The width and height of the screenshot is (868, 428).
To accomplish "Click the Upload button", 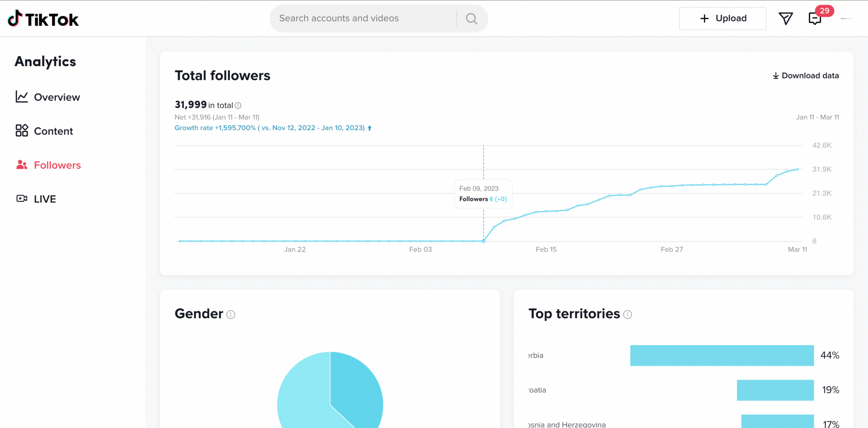I will pyautogui.click(x=722, y=19).
